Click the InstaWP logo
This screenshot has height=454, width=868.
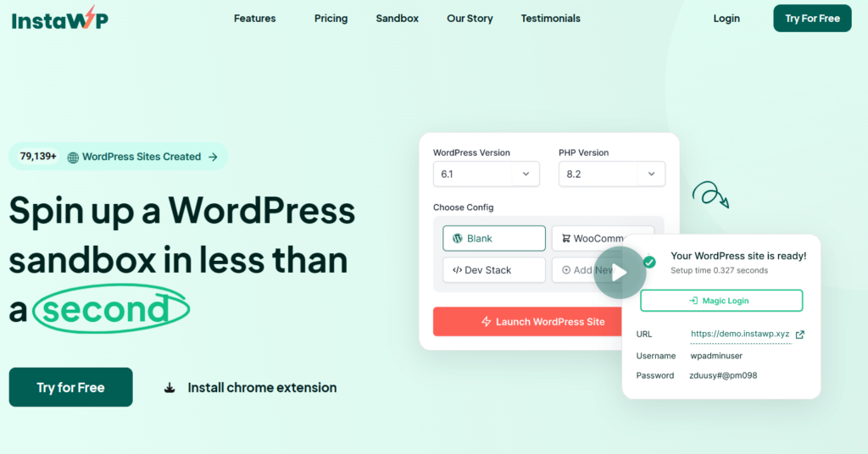pyautogui.click(x=60, y=19)
